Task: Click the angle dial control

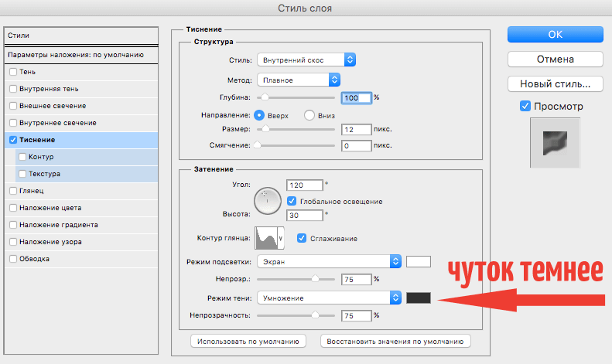Action: point(265,201)
